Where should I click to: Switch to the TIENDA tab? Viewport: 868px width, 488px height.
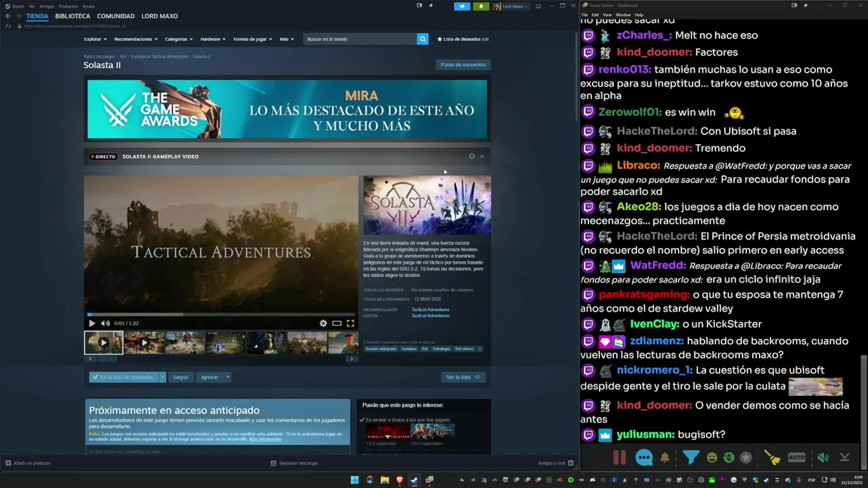point(37,16)
